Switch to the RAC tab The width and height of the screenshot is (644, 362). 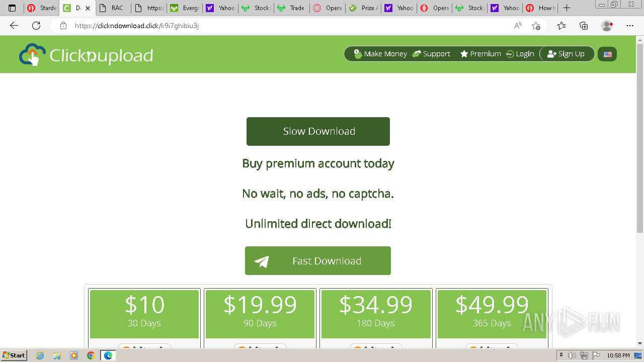click(113, 8)
